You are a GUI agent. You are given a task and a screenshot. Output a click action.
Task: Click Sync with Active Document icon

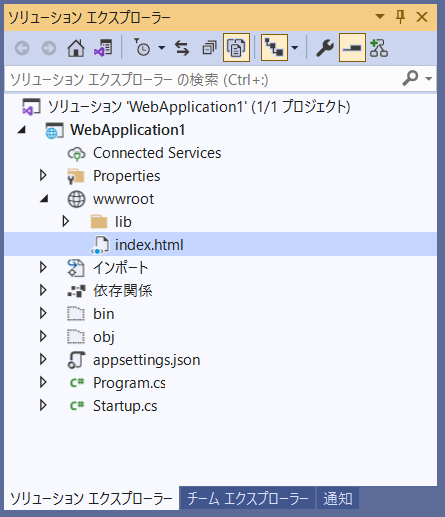coord(182,49)
